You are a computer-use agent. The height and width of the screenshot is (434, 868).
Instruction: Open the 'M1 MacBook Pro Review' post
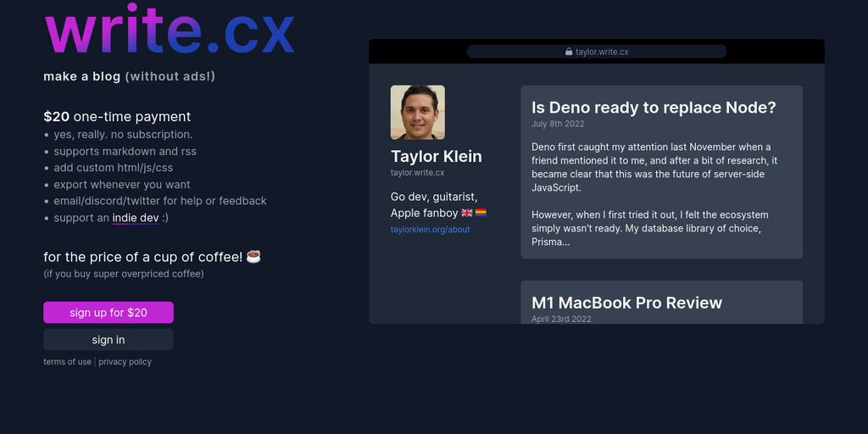pyautogui.click(x=626, y=303)
